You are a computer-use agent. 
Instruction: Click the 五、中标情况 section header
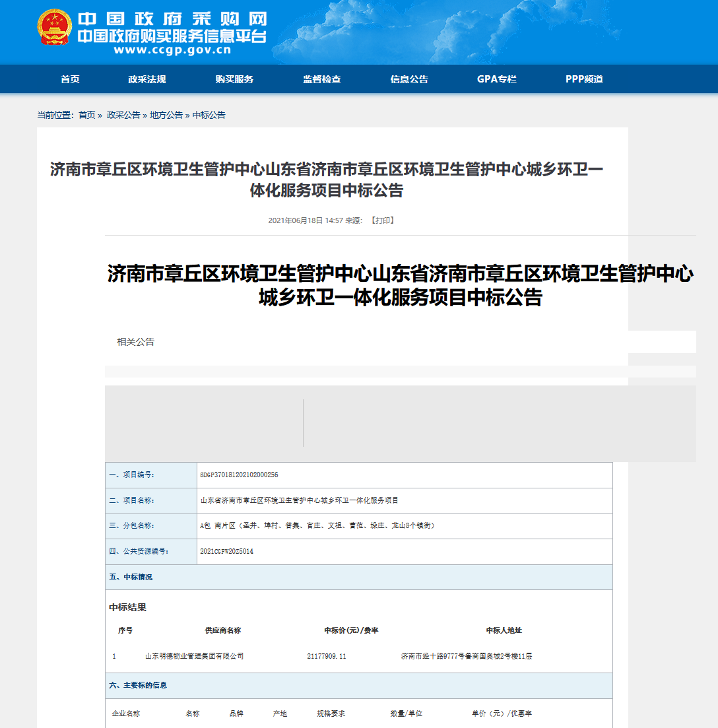pos(359,577)
